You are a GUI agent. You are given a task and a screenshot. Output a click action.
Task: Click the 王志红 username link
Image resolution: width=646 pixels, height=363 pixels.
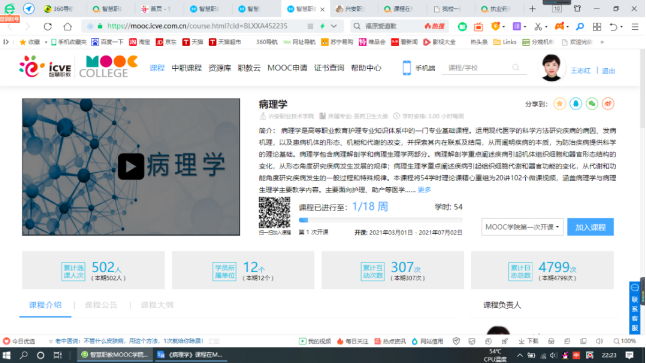point(580,71)
